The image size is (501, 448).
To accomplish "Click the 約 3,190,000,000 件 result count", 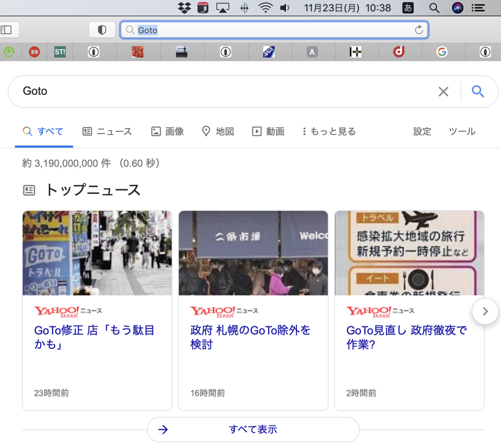I will point(66,163).
